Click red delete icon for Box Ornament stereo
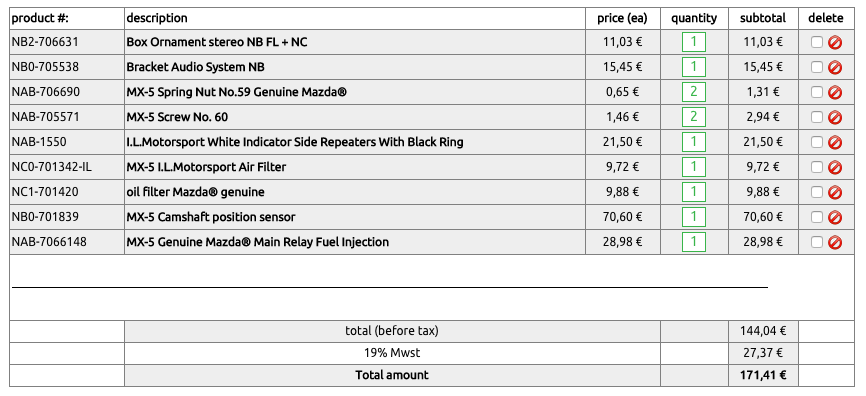The height and width of the screenshot is (396, 866). (835, 43)
